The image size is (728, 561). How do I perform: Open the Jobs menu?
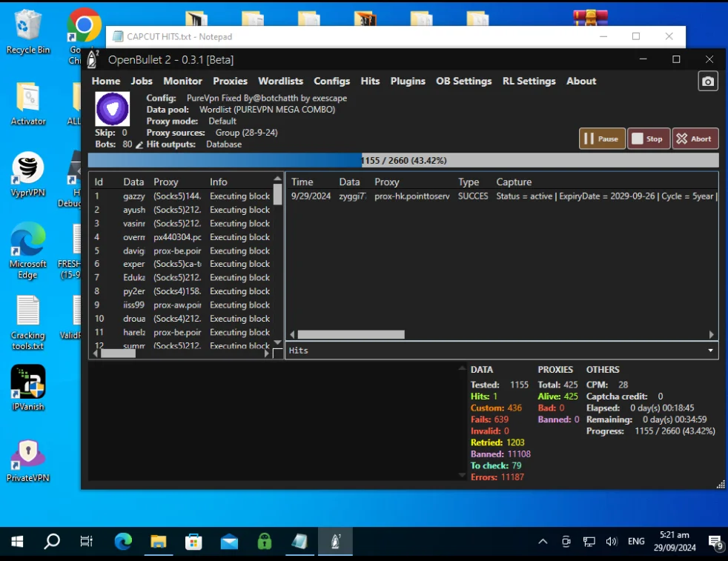pos(142,82)
